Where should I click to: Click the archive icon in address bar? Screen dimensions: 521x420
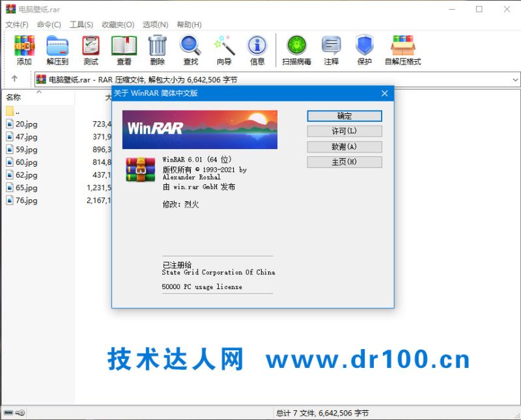pos(41,79)
